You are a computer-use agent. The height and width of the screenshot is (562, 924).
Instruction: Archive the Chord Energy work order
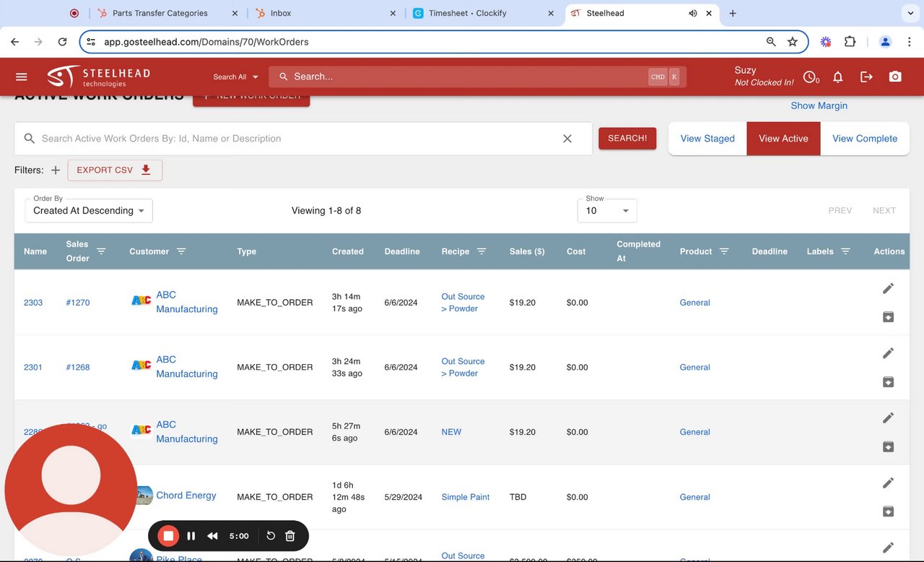tap(889, 511)
